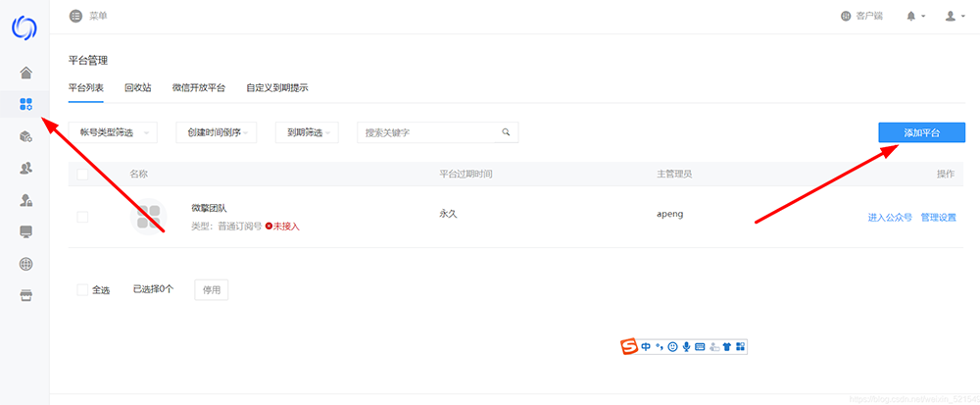Open platform management icon in the sidebar
Viewport: 980px width, 405px height.
point(25,104)
